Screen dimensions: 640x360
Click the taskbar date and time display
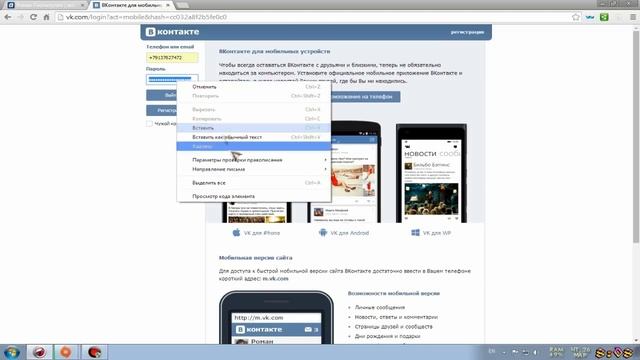pyautogui.click(x=580, y=352)
